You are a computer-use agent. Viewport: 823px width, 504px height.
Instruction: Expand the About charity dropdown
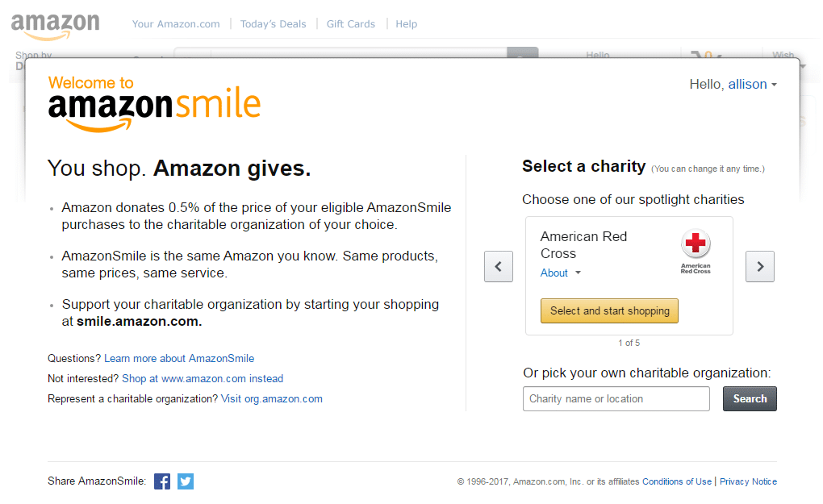(560, 273)
